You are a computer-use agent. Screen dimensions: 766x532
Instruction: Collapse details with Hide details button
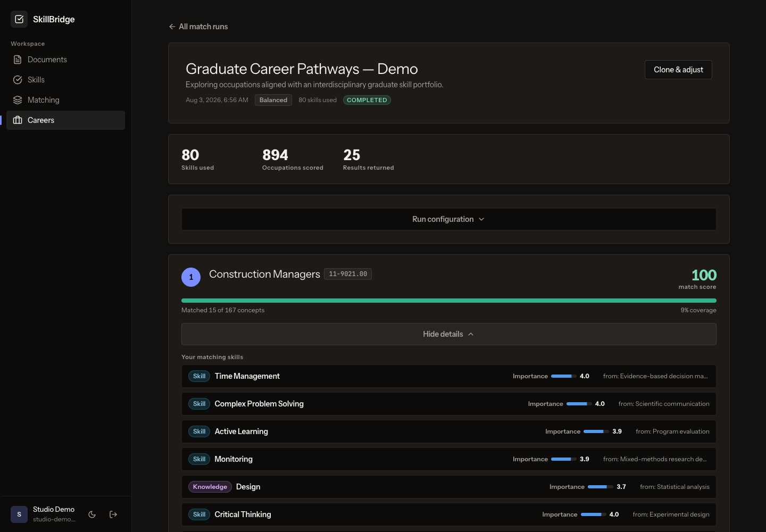tap(449, 334)
